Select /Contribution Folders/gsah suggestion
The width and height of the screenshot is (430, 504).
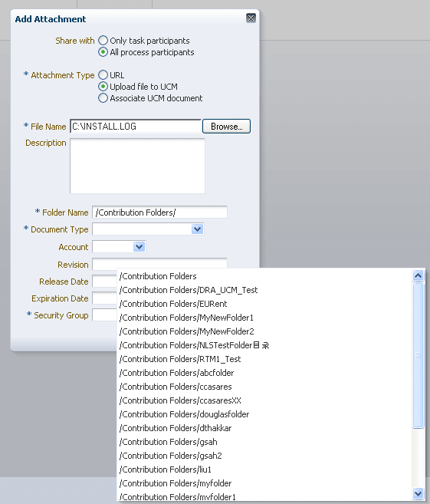264,442
